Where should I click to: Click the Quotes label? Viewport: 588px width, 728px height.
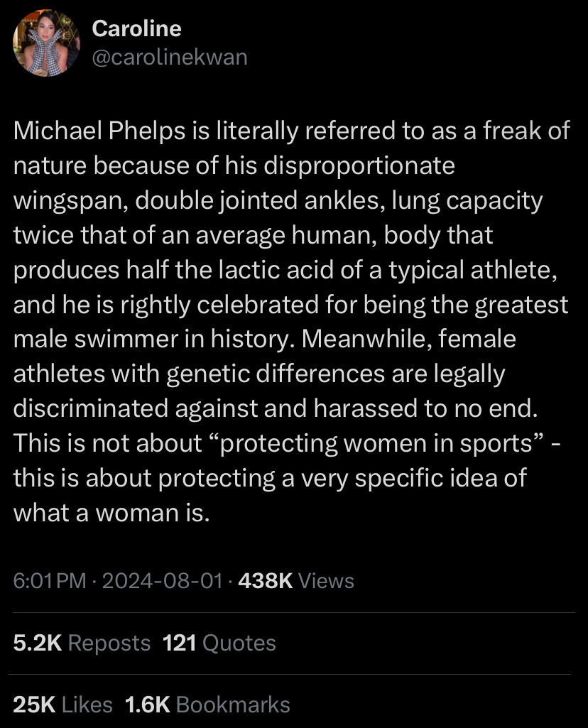239,643
